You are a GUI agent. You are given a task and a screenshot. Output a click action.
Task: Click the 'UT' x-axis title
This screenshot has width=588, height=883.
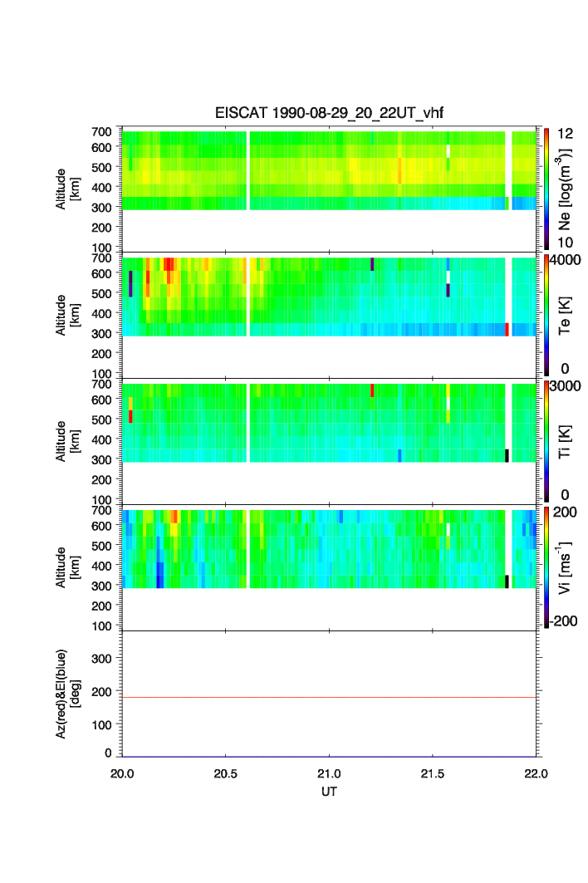(x=329, y=791)
